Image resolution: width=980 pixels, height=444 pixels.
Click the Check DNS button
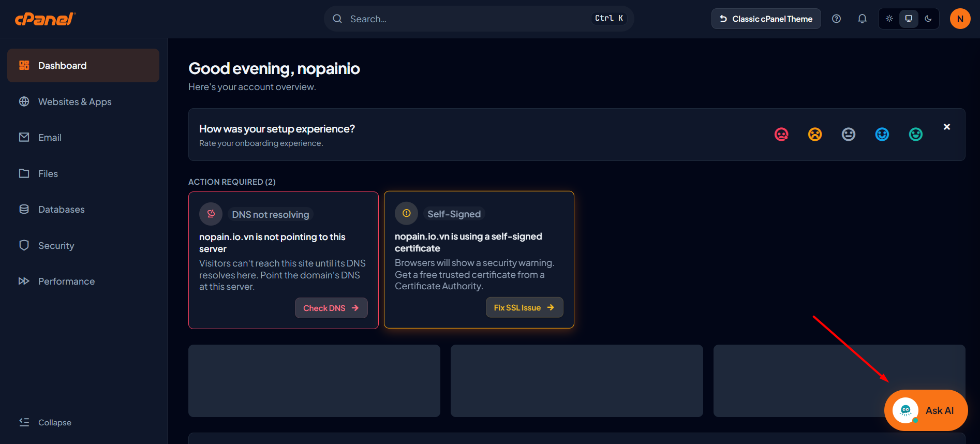(x=331, y=308)
